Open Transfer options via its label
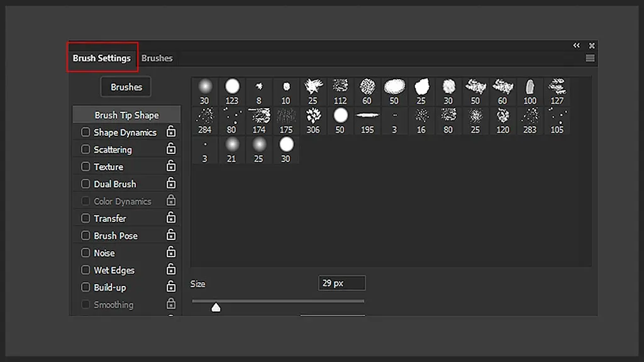 click(x=110, y=218)
